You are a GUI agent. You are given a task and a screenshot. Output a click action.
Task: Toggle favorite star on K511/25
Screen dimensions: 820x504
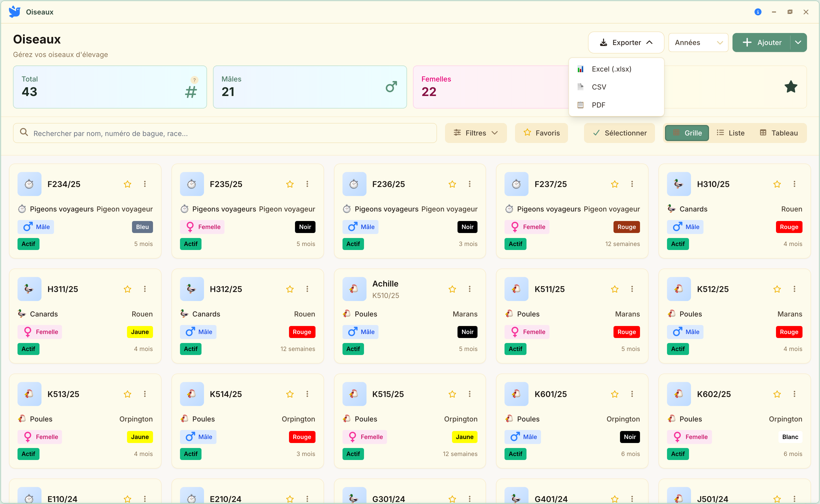[x=615, y=289]
